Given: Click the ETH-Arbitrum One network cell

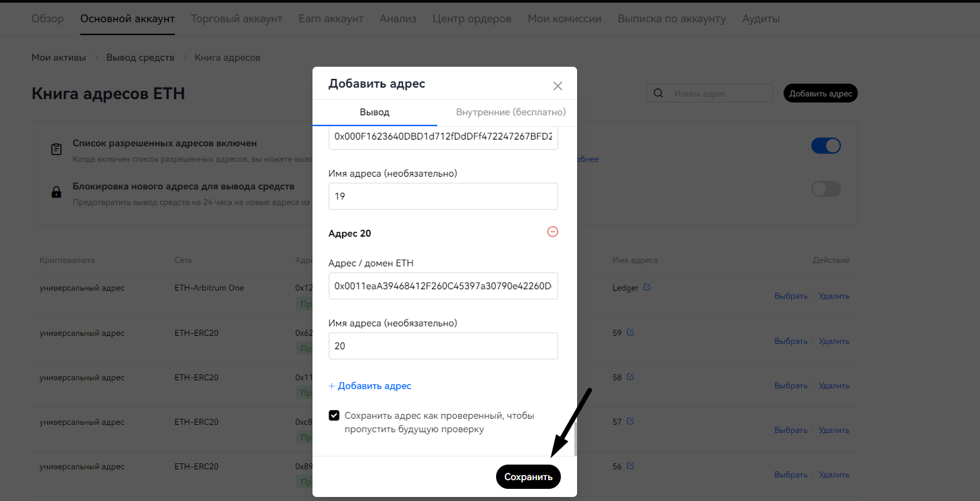Looking at the screenshot, I should pyautogui.click(x=209, y=288).
